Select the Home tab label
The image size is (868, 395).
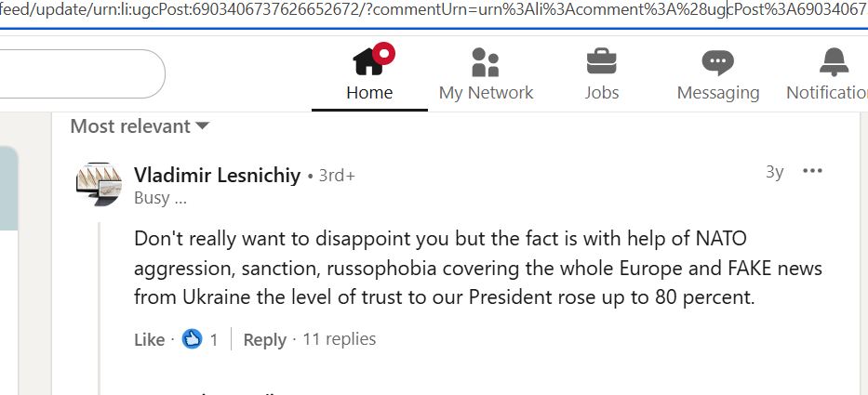click(x=369, y=93)
